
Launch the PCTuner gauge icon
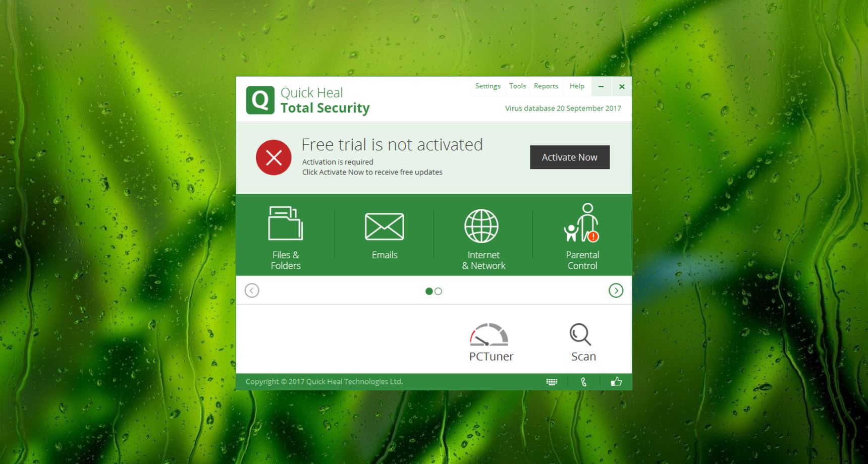(x=489, y=334)
